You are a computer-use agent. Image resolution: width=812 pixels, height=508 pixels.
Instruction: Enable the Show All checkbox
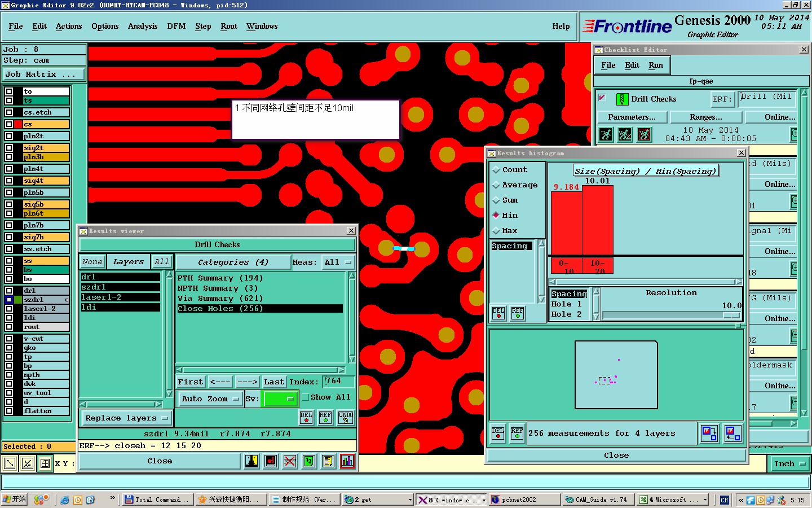(306, 397)
